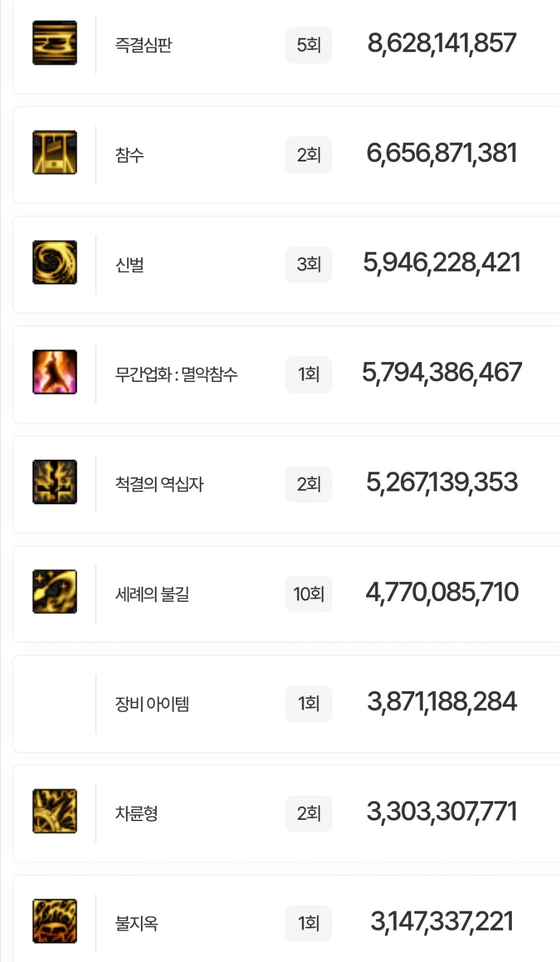Click the 차륜형 wheel skill icon
The image size is (560, 962).
tap(55, 811)
